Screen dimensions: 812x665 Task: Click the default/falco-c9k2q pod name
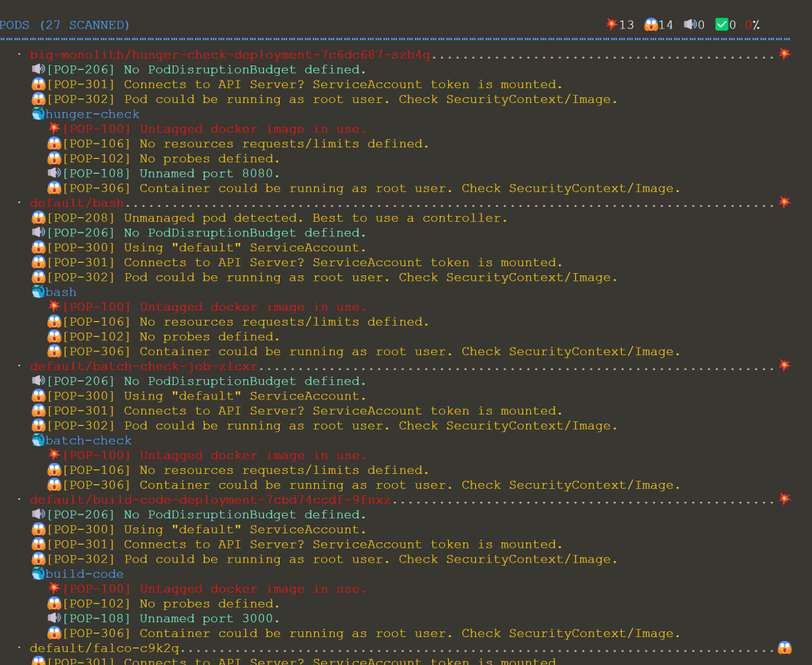tap(104, 648)
